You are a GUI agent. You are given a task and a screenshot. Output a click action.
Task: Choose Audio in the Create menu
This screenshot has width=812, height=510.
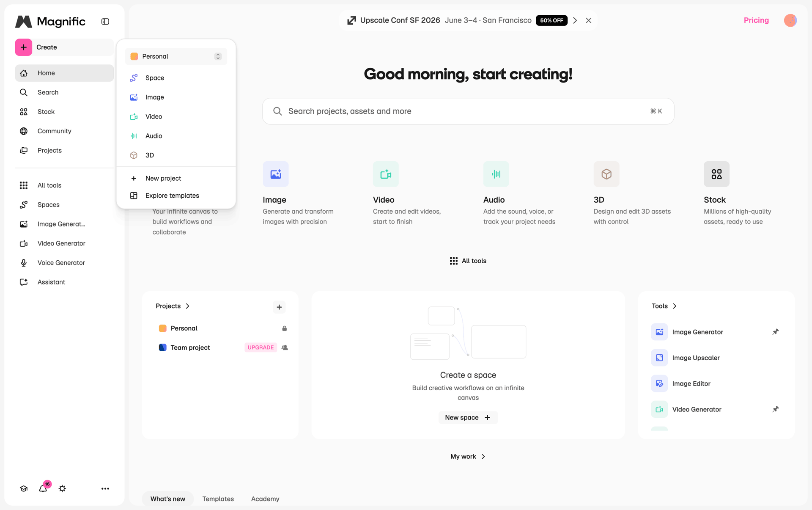coord(176,136)
